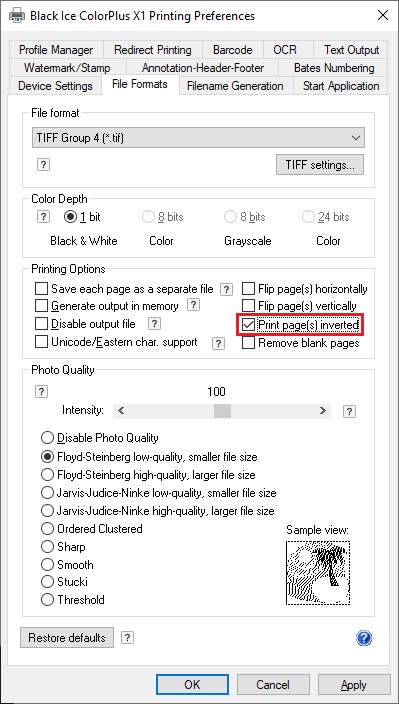
Task: Choose Jarvis-Judice-Ninke low-quality option
Action: click(47, 493)
